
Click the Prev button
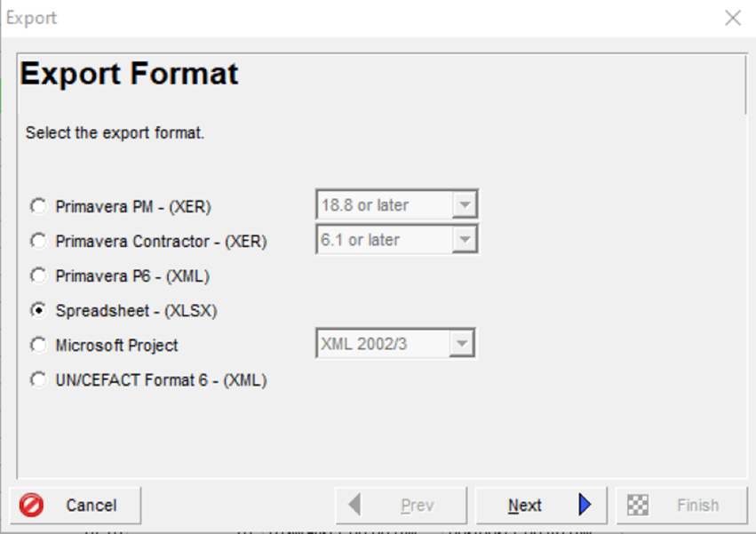402,505
